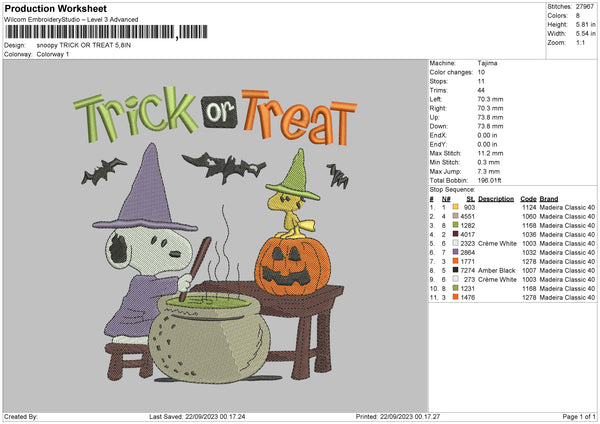Click the Trims value '44'
The height and width of the screenshot is (424, 600).
(481, 90)
